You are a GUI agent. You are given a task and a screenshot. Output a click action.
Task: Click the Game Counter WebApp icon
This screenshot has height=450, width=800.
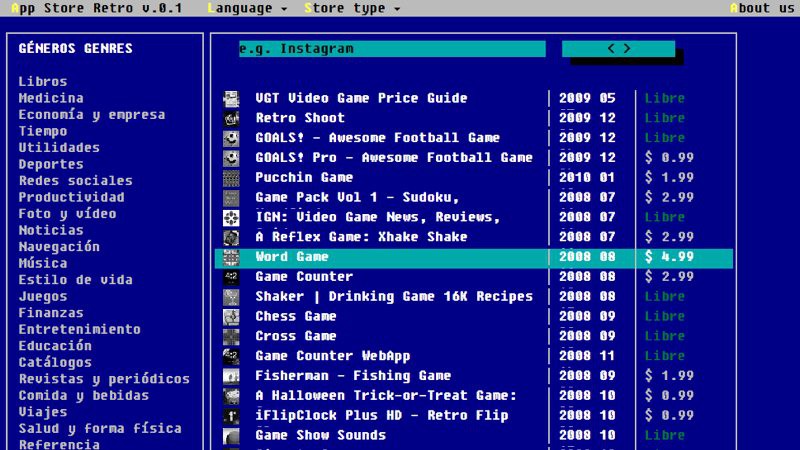pos(231,357)
